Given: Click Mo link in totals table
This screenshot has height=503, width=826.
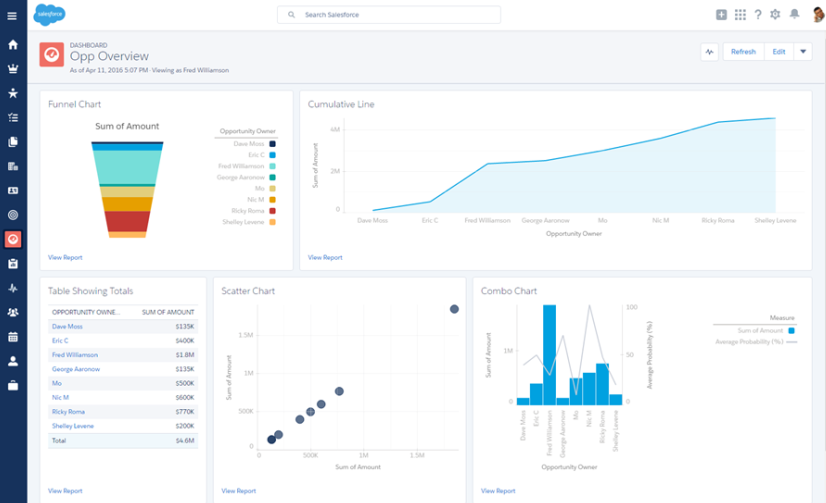Looking at the screenshot, I should 57,383.
